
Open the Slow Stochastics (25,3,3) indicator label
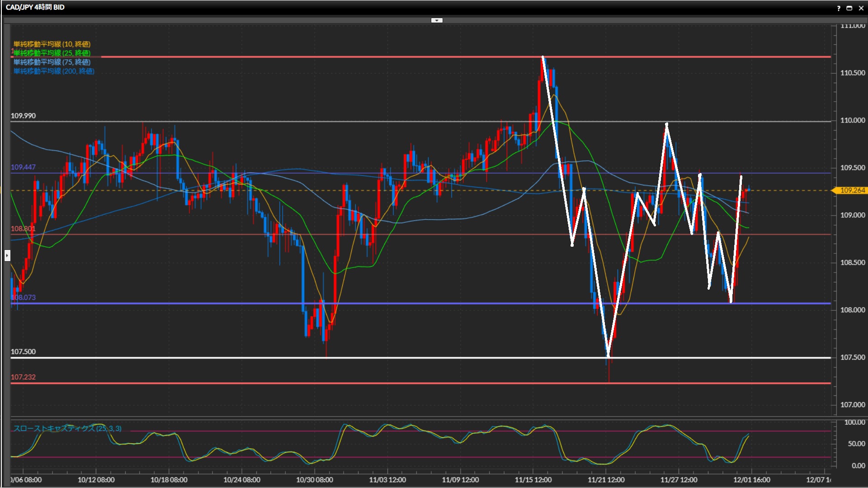(67, 428)
